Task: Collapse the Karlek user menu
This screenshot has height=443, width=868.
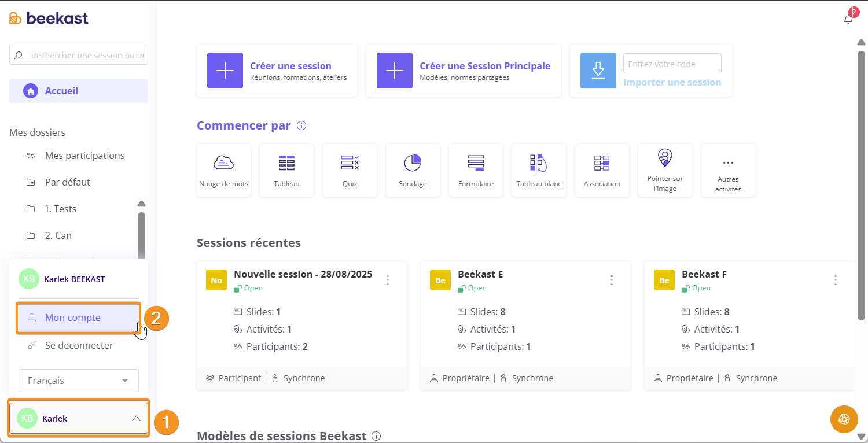Action: [x=79, y=418]
